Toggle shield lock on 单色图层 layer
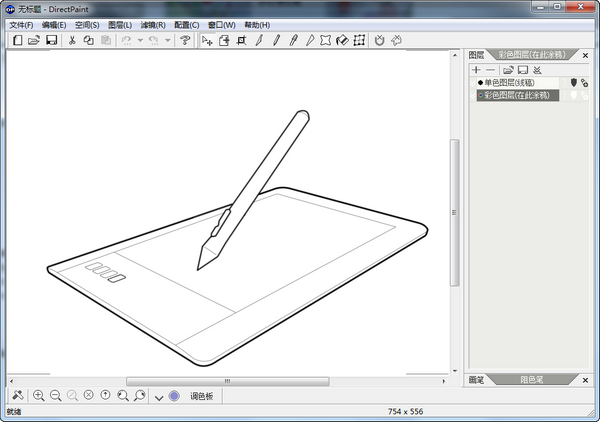This screenshot has width=600, height=422. pyautogui.click(x=574, y=83)
